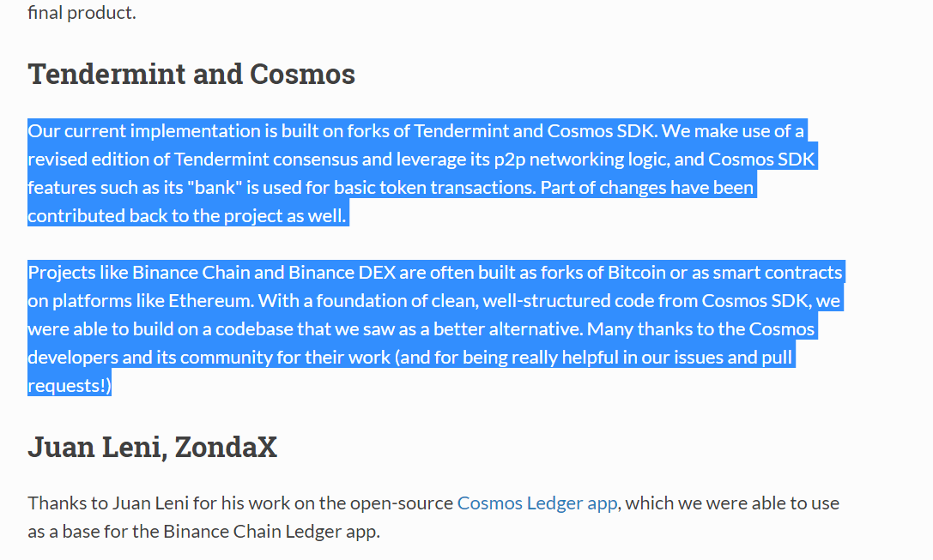The width and height of the screenshot is (933, 560).
Task: Click the "Tendermint and Cosmos" heading
Action: [x=191, y=74]
